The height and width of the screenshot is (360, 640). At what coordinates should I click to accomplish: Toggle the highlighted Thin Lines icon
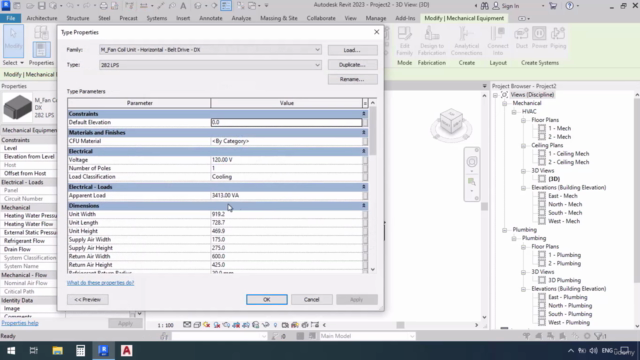(x=226, y=6)
